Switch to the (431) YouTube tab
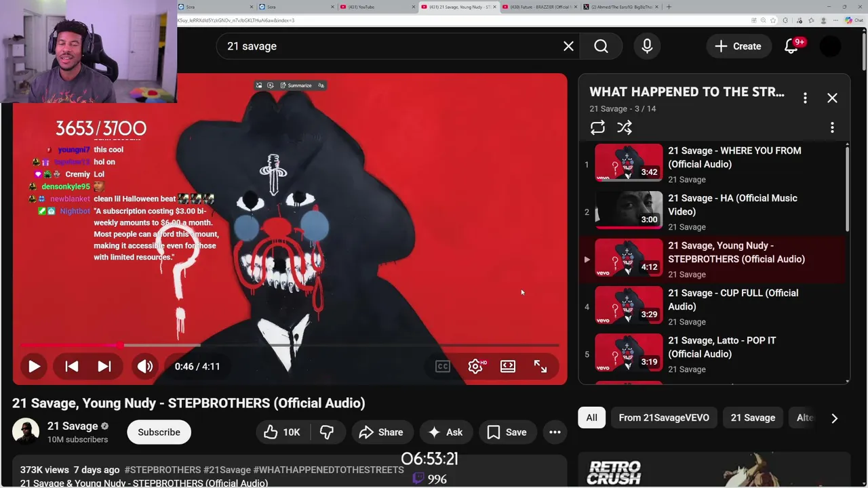Screen dimensions: 868x488 tap(376, 7)
